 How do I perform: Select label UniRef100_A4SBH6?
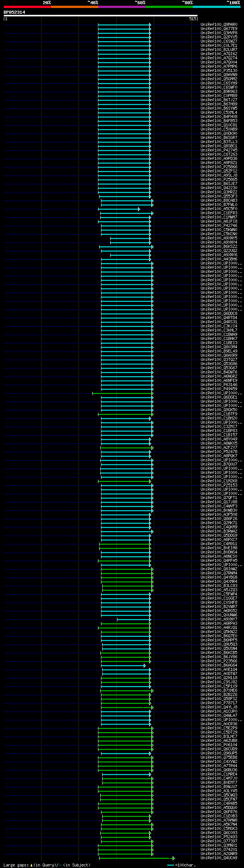pyautogui.click(x=219, y=259)
